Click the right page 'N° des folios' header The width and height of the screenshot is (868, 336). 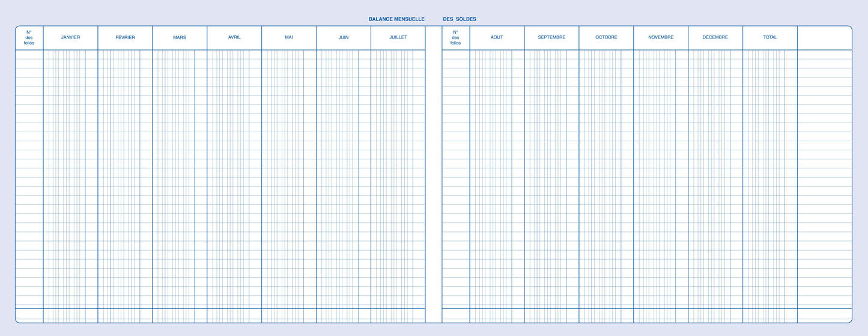455,37
